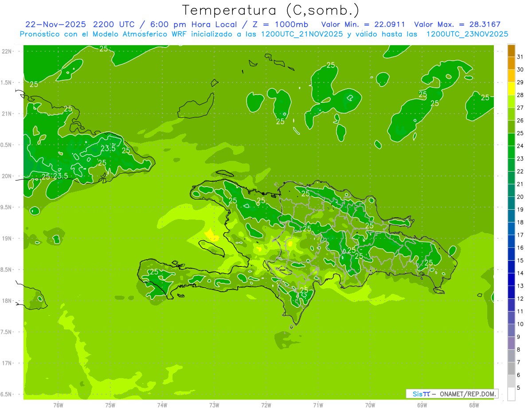Click the colorbar swatch between 24 and 25

point(511,140)
